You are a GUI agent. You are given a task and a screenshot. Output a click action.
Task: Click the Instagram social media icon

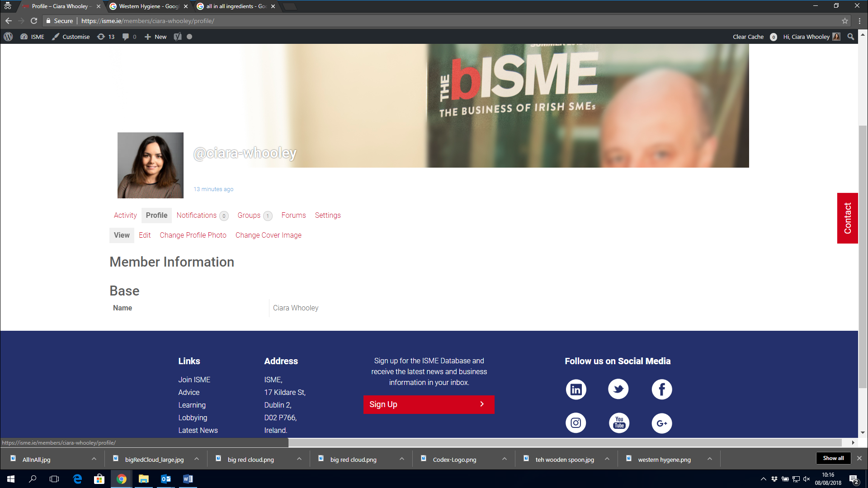tap(576, 423)
